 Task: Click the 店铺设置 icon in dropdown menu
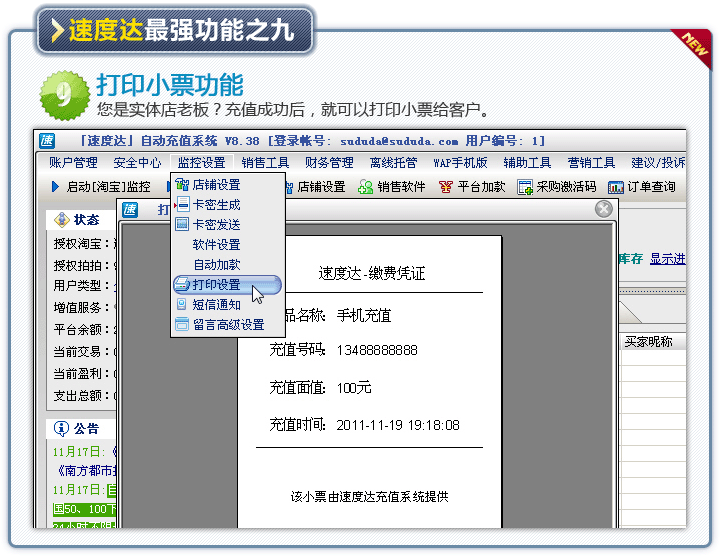pos(182,185)
